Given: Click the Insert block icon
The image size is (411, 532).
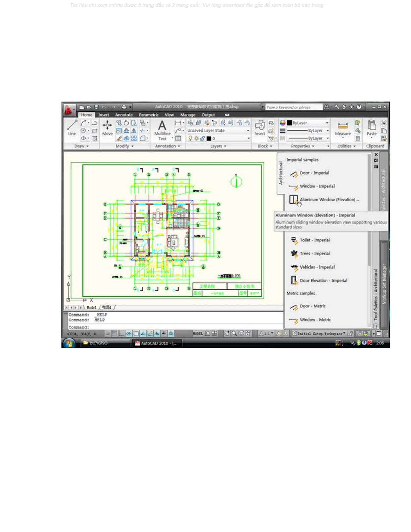Looking at the screenshot, I should coord(259,128).
